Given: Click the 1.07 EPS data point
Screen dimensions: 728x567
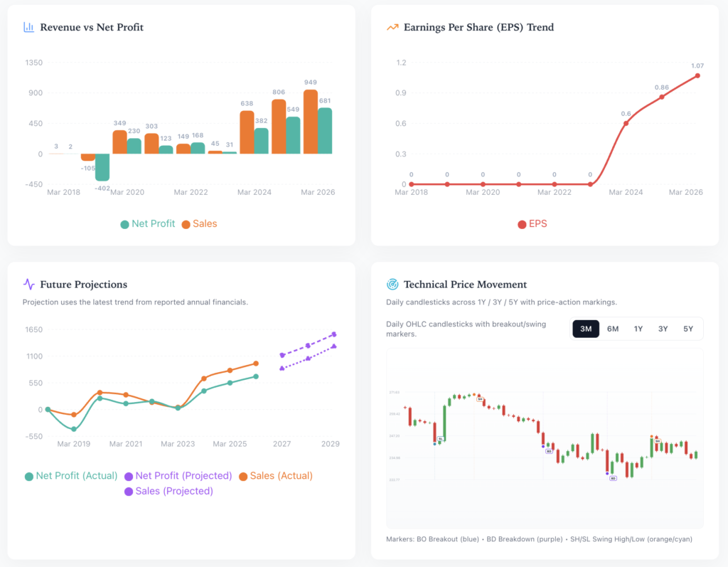Looking at the screenshot, I should point(697,75).
